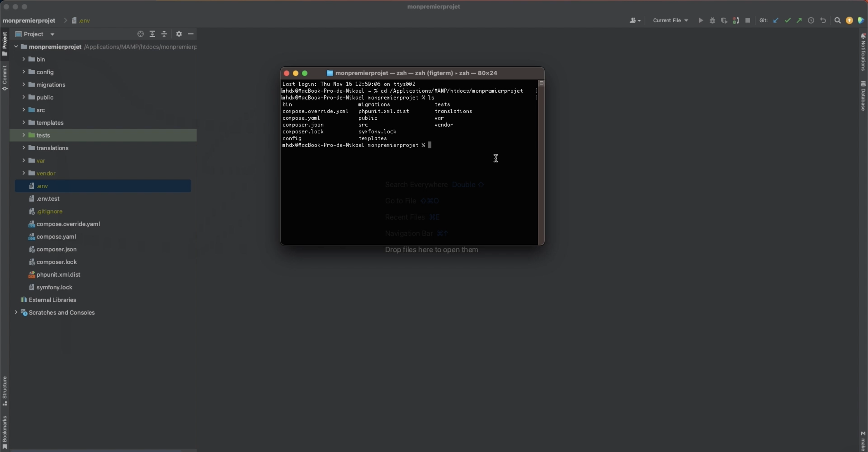Select the .gitignore file

coord(49,211)
